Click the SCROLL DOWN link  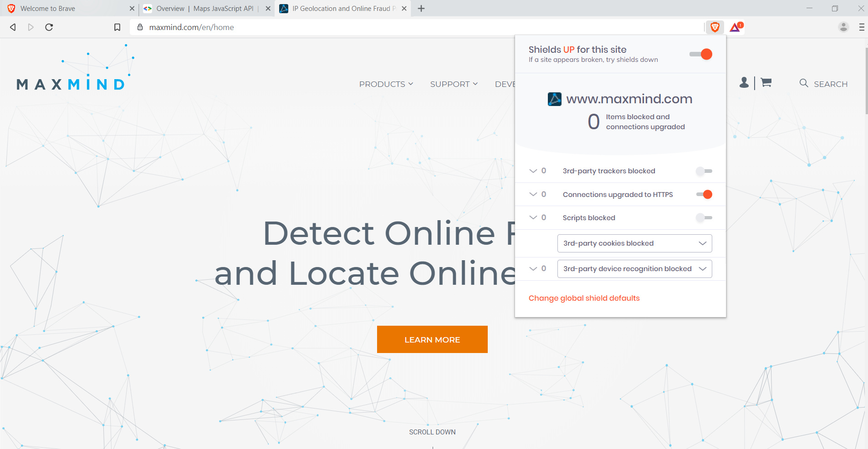432,432
